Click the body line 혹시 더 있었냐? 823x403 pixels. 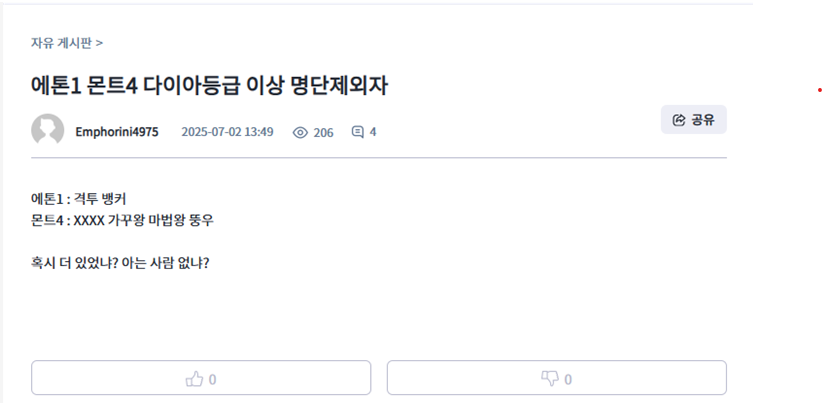[x=120, y=263]
